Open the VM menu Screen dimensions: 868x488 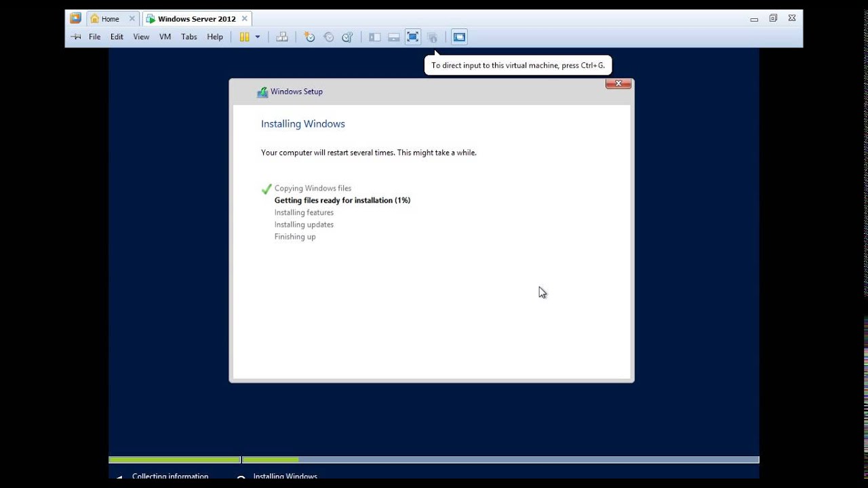(165, 37)
